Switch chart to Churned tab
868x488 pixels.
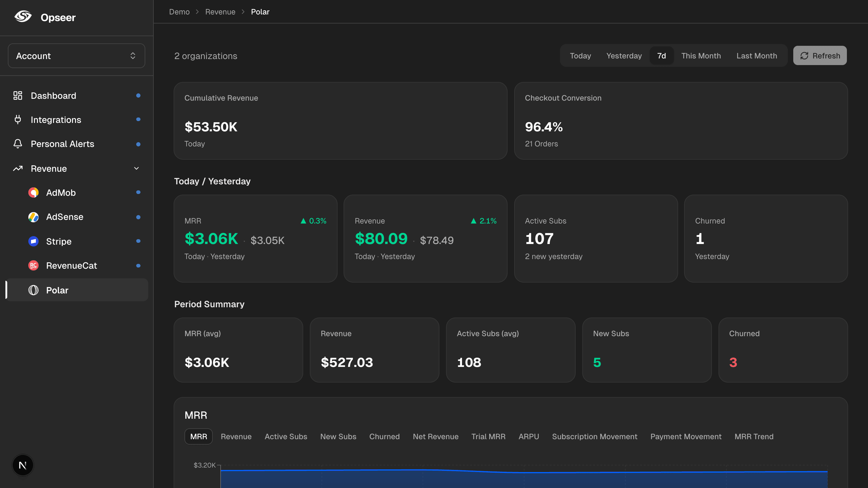(x=385, y=436)
